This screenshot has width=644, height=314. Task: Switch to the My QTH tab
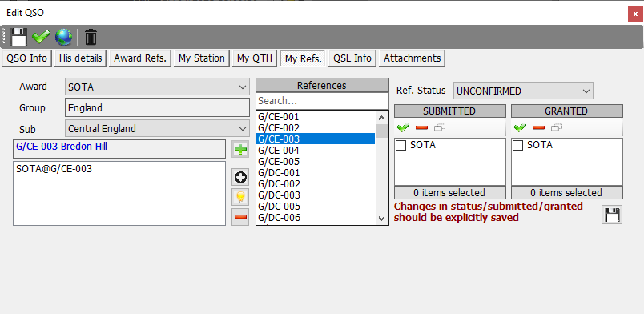coord(255,58)
